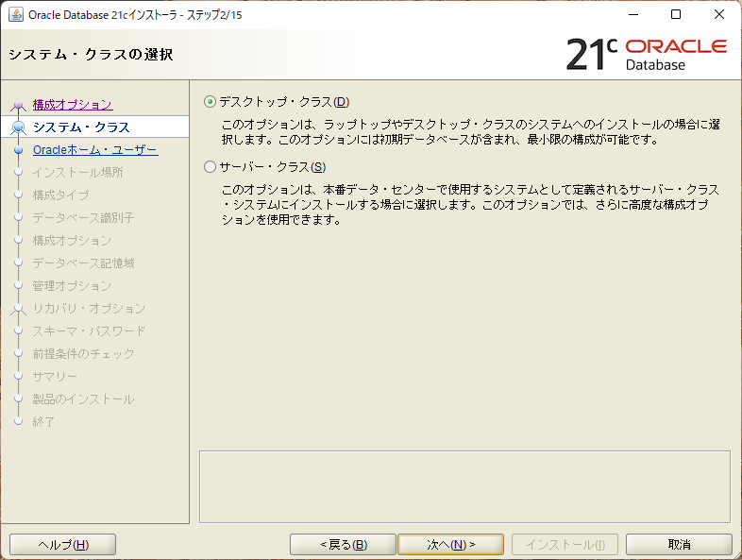Viewport: 742px width, 560px height.
Task: Click the Oracle Database 21c logo
Action: (646, 55)
